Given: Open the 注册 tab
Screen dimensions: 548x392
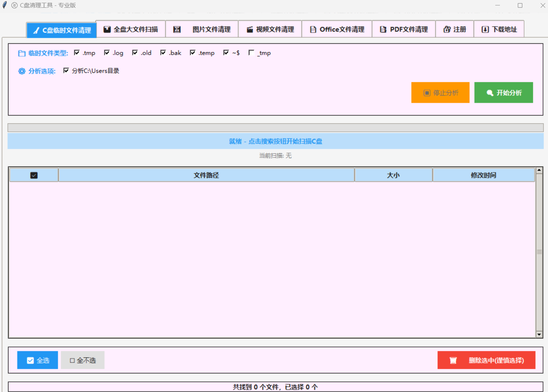Looking at the screenshot, I should [x=455, y=29].
